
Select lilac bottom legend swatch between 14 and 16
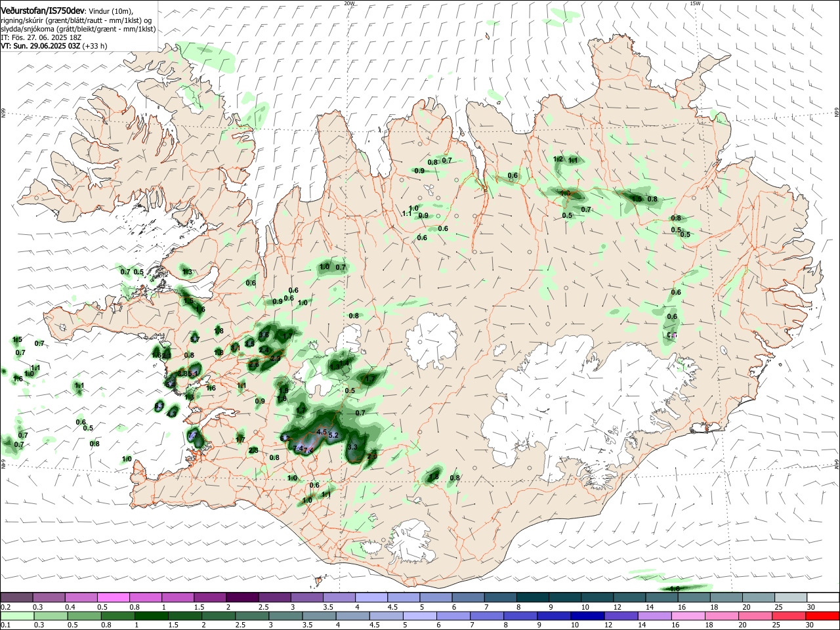coord(653,616)
